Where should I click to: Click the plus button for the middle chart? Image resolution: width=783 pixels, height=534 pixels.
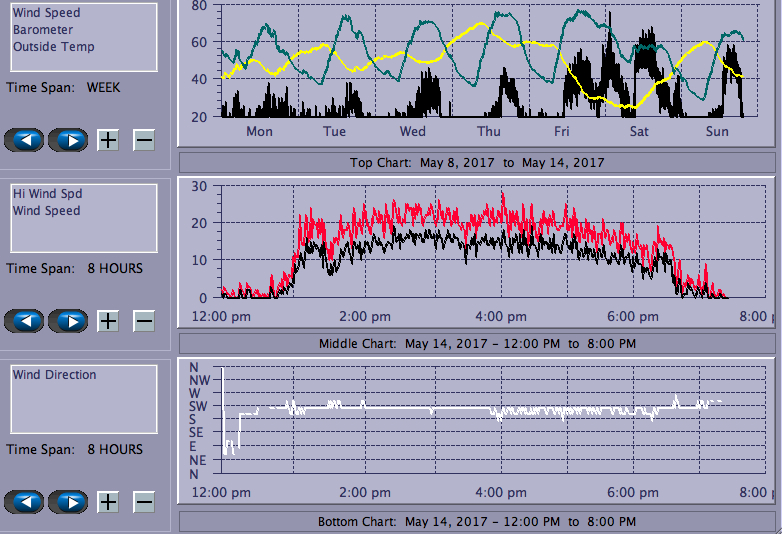108,321
